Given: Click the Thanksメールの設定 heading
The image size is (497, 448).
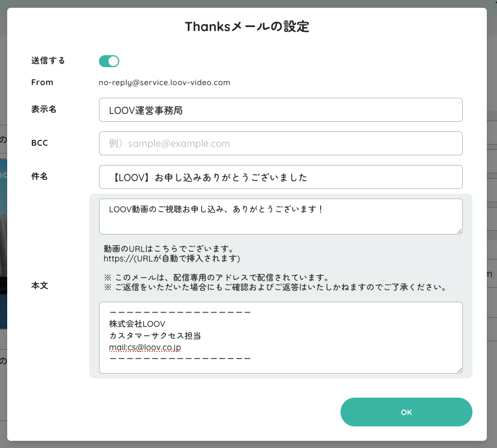Looking at the screenshot, I should tap(247, 26).
